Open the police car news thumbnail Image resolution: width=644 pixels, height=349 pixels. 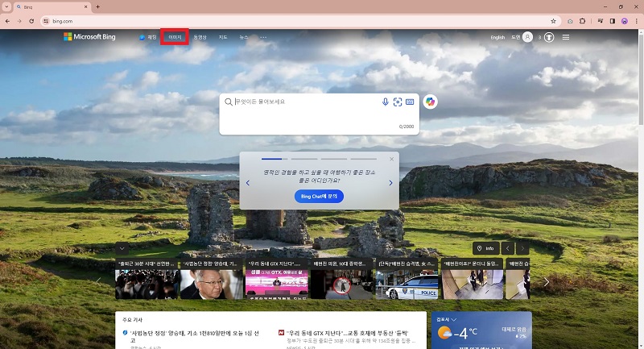pyautogui.click(x=407, y=279)
